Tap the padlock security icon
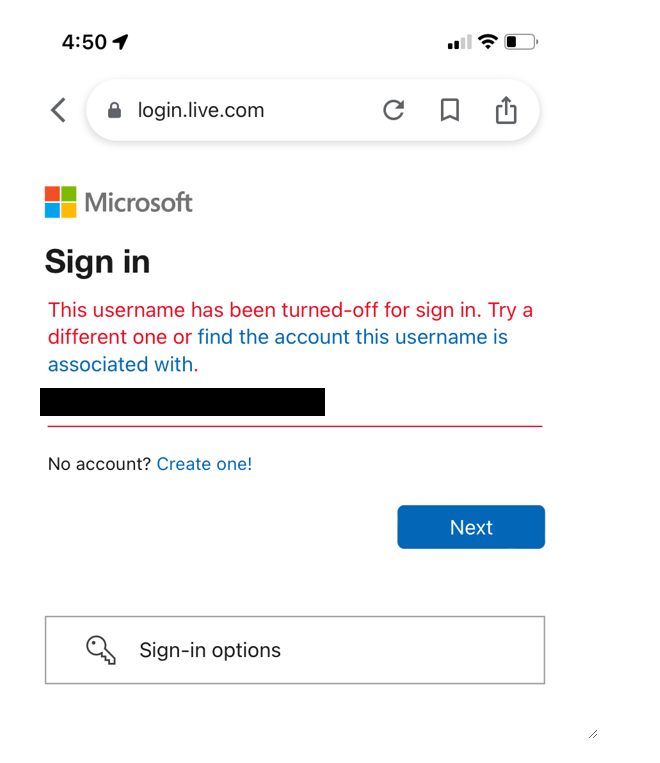Image resolution: width=660 pixels, height=763 pixels. click(x=114, y=110)
